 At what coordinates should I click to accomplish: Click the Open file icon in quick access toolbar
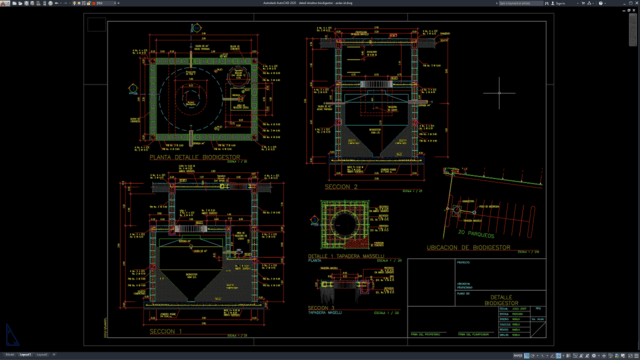pyautogui.click(x=20, y=3)
